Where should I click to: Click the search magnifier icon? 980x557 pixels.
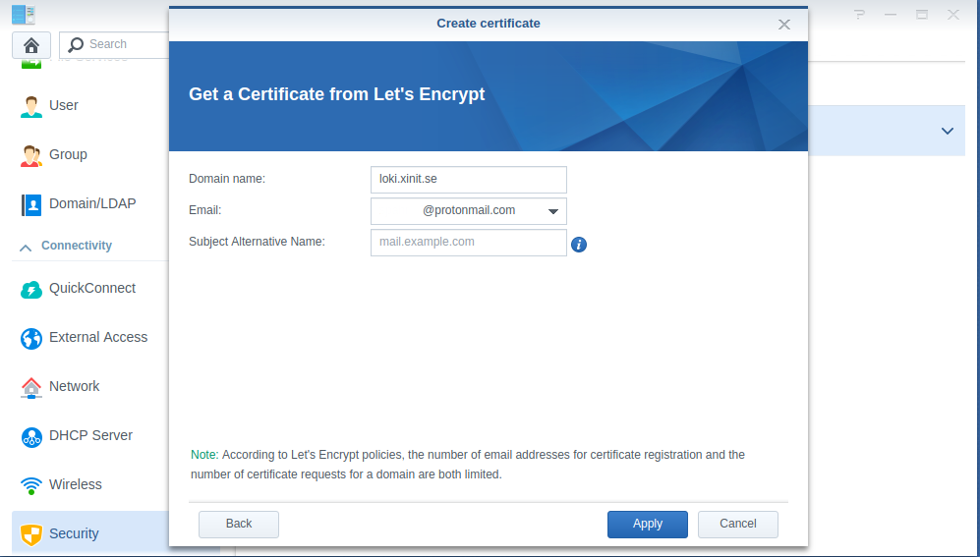click(x=76, y=44)
